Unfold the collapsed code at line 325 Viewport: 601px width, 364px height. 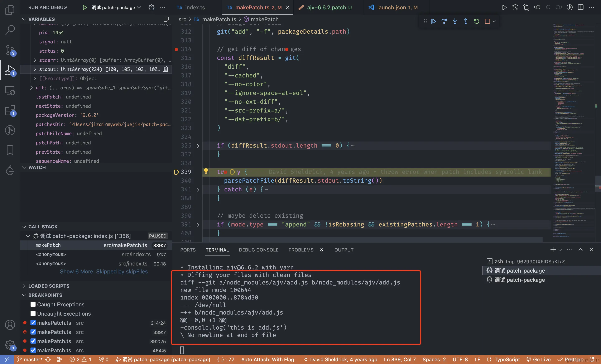point(198,146)
